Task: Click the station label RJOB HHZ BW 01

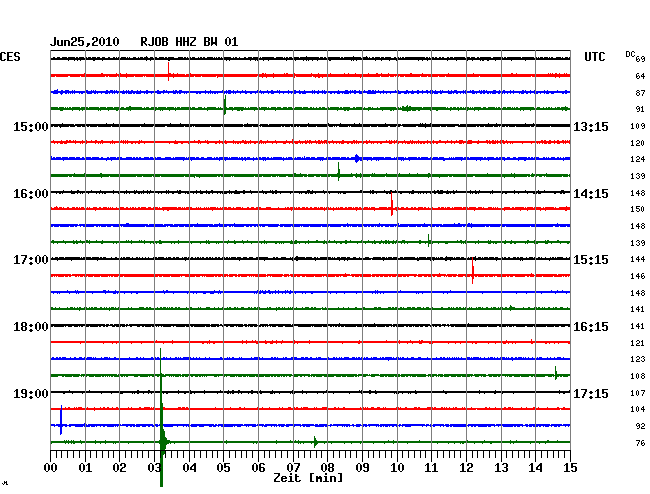Action: (189, 42)
